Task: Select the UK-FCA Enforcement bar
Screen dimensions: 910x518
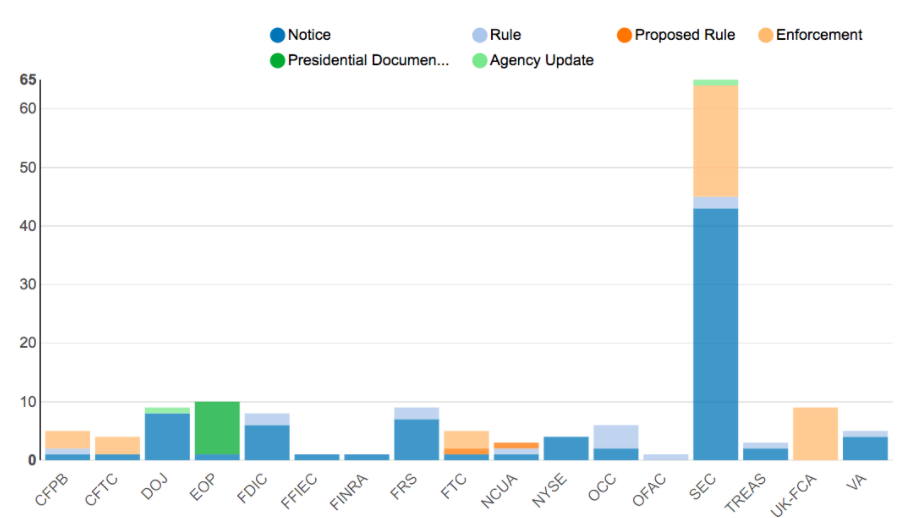Action: [815, 434]
